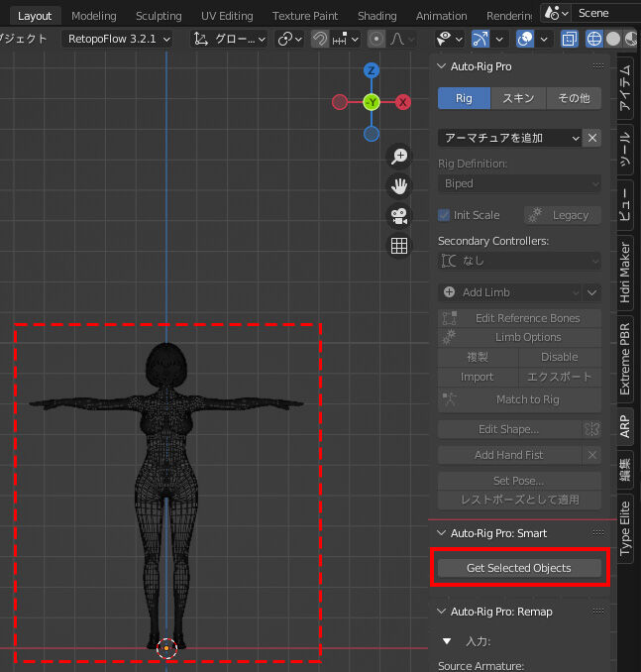The image size is (641, 672).
Task: Collapse Auto-Rig Pro: Smart panel
Action: [x=441, y=533]
